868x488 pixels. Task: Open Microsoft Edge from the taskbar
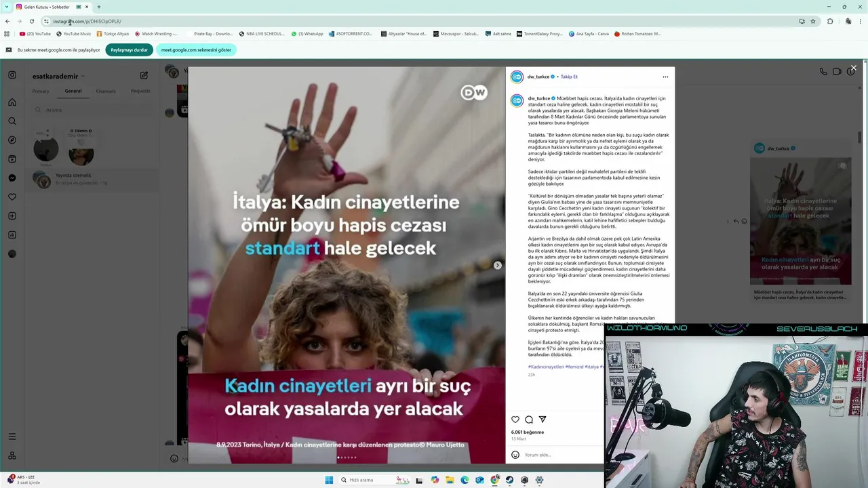(465, 480)
